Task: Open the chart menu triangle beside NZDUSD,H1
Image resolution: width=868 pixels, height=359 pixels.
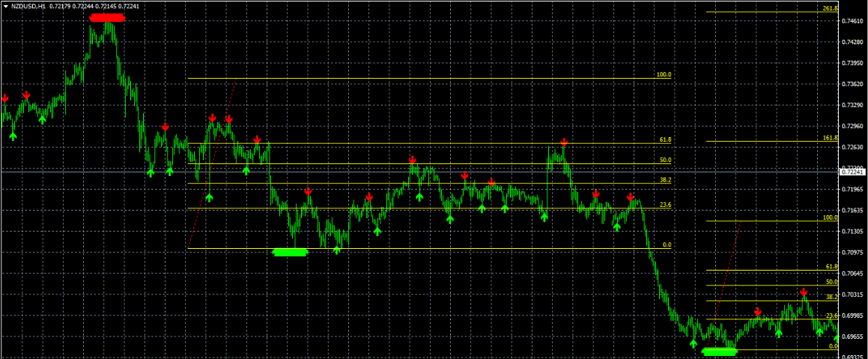Action: 5,6
